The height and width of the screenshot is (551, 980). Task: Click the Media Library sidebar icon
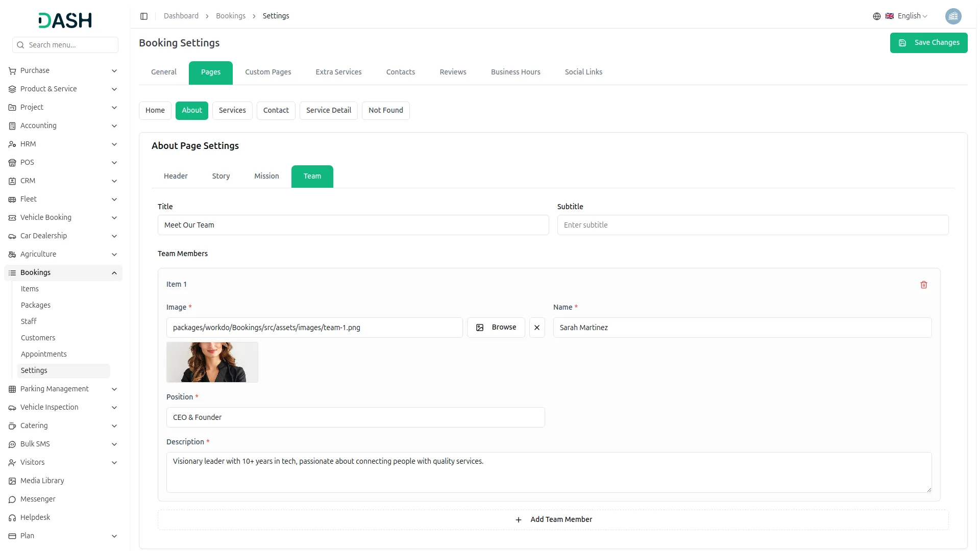point(12,481)
